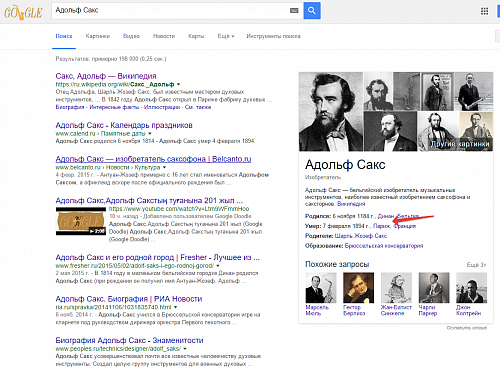Click the Оставить отзыв feedback link
Viewport: 500px width, 367px height.
(x=467, y=328)
